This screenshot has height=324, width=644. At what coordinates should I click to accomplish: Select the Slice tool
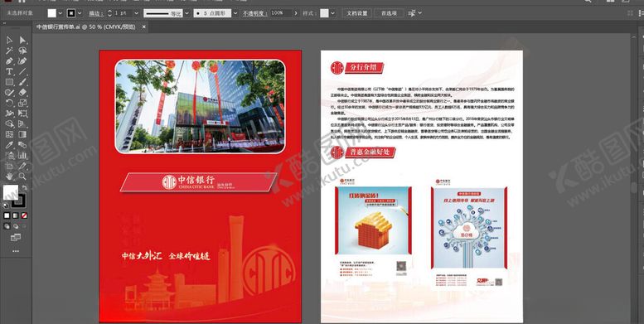22,167
